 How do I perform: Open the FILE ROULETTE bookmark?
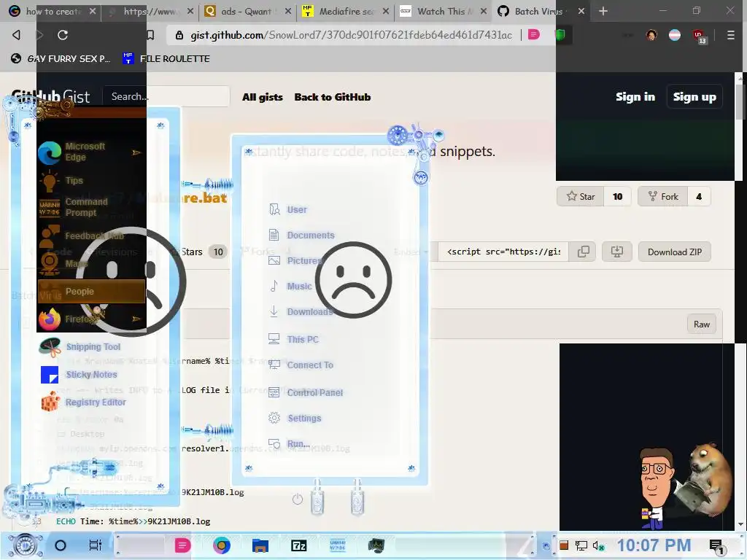pos(166,58)
